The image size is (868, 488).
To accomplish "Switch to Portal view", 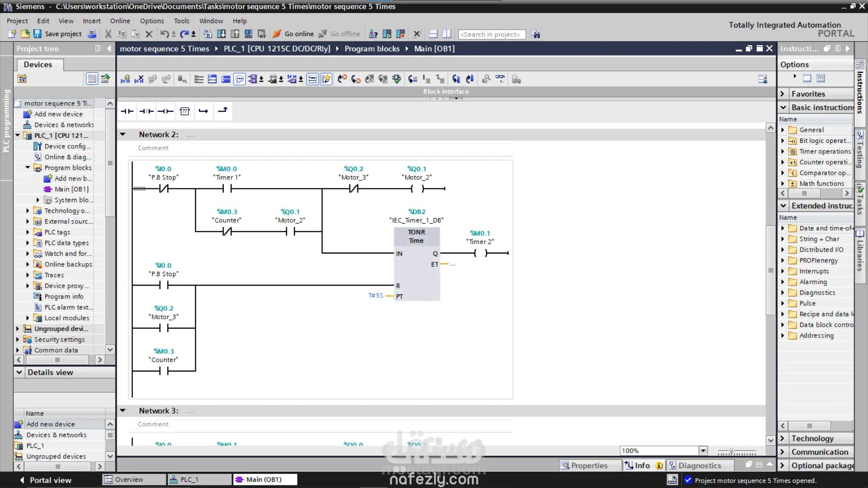I will 46,480.
